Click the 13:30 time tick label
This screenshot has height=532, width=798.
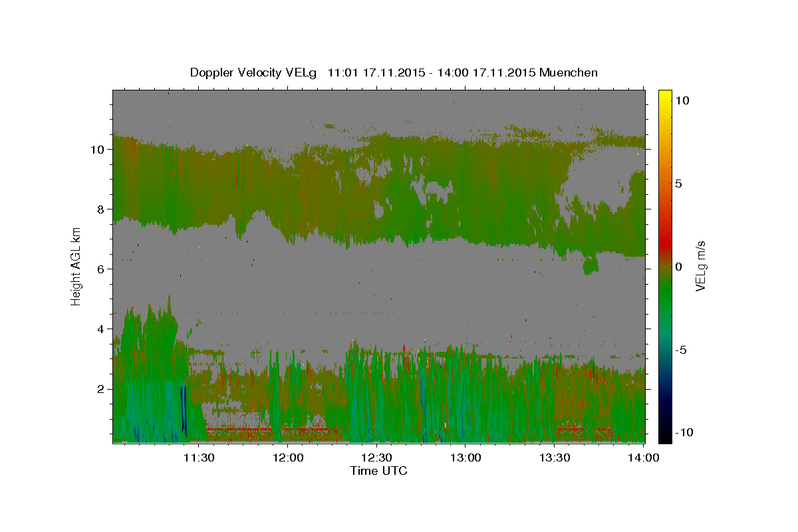pos(554,458)
